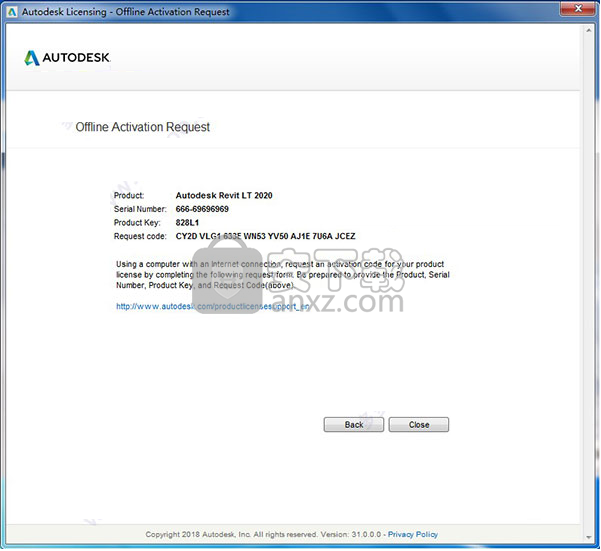Click the Serial Number: label
This screenshot has width=601, height=551.
click(x=140, y=209)
